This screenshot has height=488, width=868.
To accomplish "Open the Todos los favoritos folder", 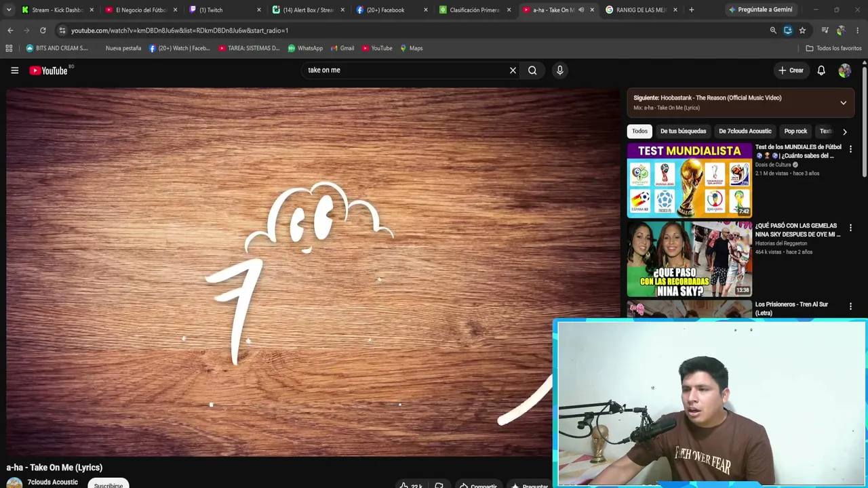I will tap(833, 48).
